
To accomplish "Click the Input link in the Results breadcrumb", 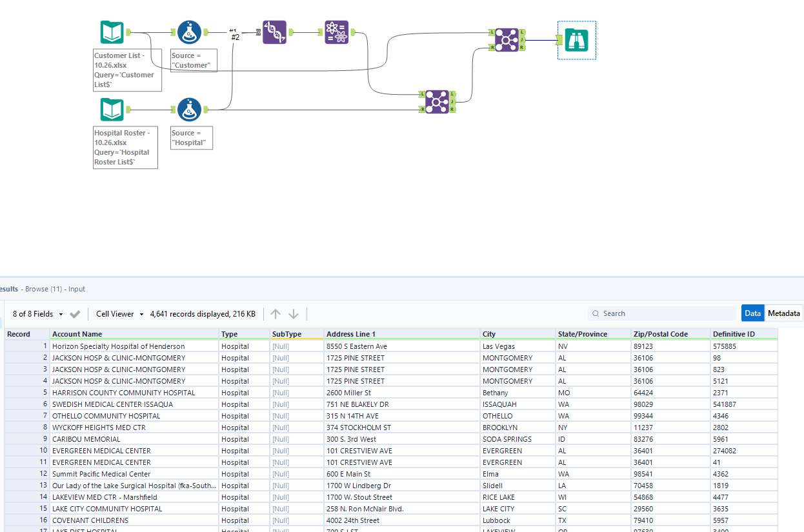I will tap(77, 289).
